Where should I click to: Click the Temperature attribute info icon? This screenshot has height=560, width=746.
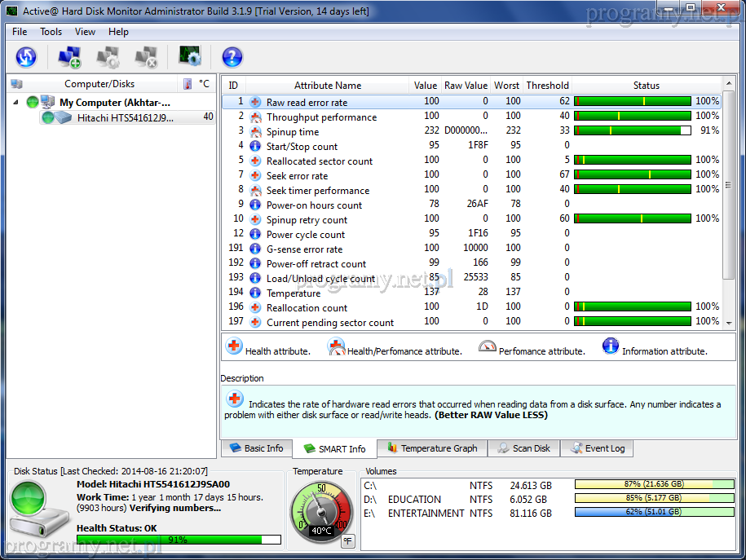coord(255,293)
